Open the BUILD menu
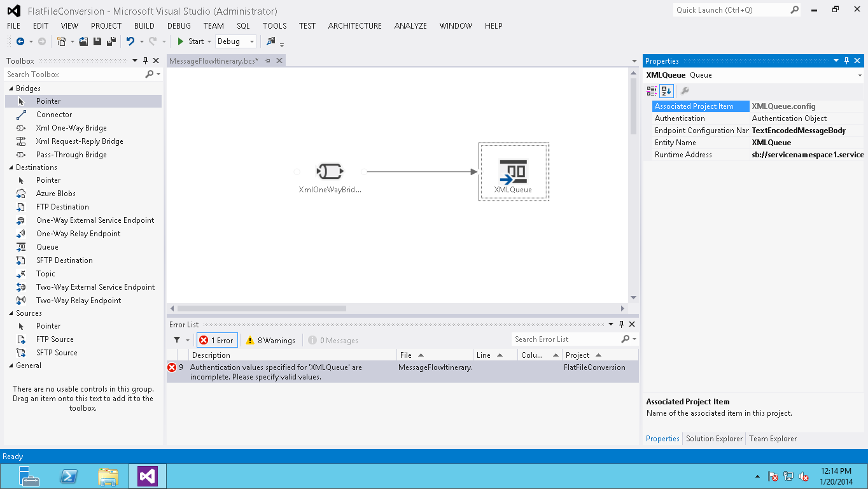Screen dimensions: 868x489 144,26
